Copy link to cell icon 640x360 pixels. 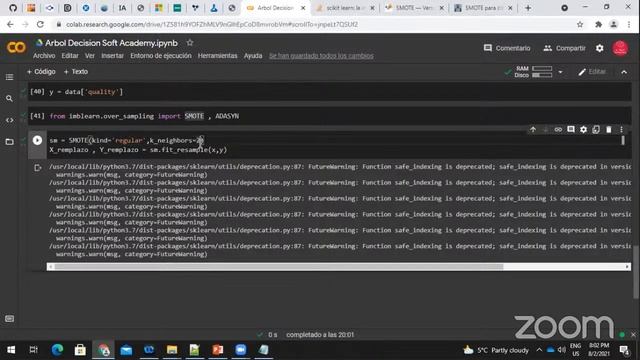click(x=558, y=129)
